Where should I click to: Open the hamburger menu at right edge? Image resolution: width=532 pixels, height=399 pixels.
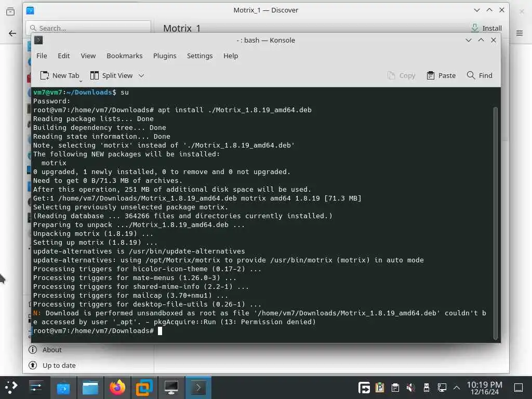pos(520,33)
